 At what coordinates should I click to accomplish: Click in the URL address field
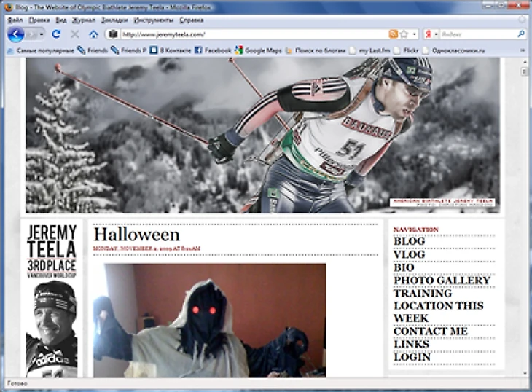click(x=248, y=34)
